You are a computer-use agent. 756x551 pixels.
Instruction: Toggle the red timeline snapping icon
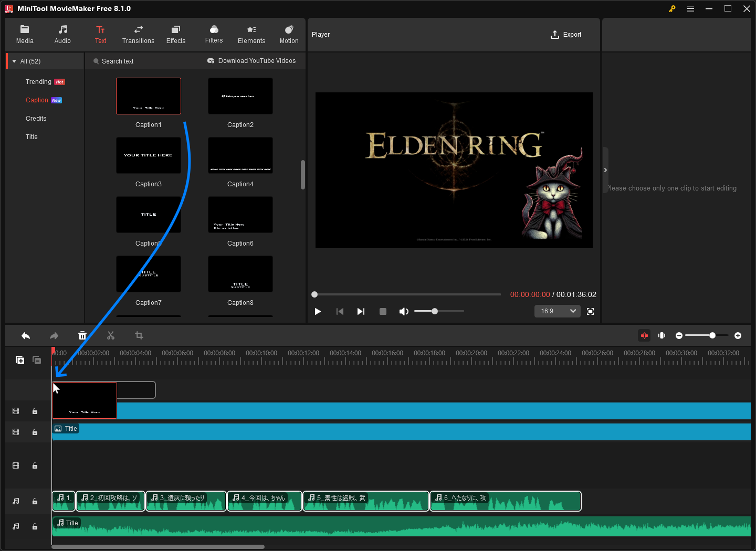pyautogui.click(x=644, y=335)
